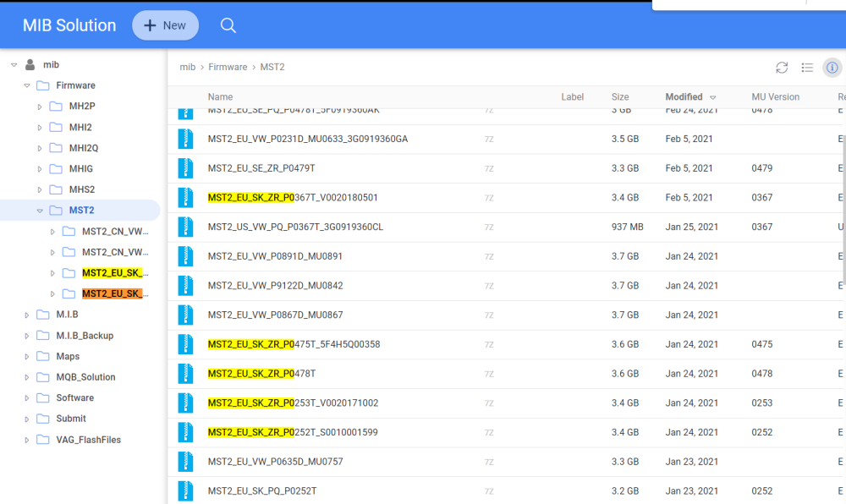Sort by the Size column header

[x=620, y=97]
